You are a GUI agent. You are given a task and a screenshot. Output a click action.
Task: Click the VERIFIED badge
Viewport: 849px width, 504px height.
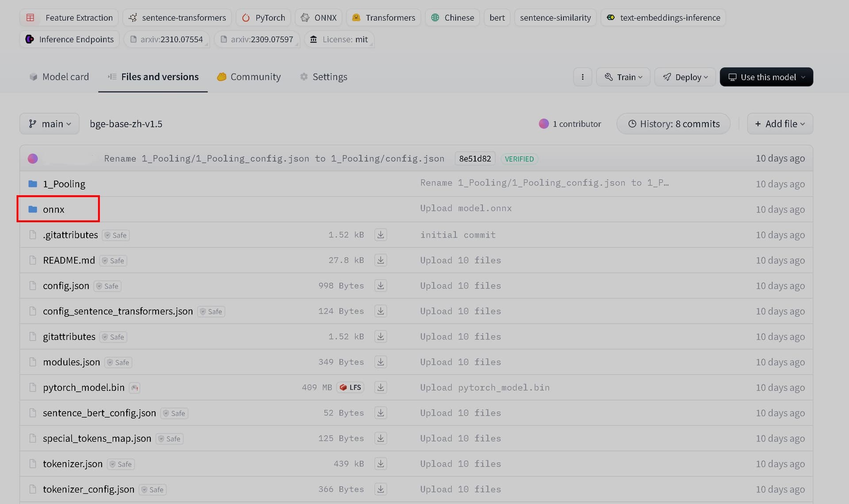pos(519,159)
